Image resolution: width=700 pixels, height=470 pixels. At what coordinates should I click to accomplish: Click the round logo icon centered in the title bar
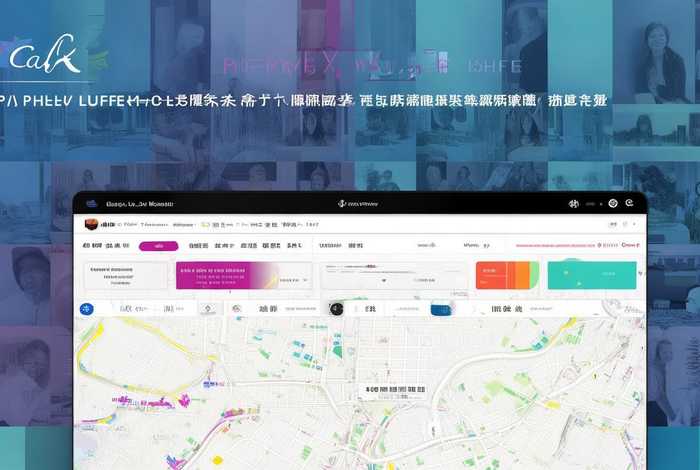coord(342,204)
